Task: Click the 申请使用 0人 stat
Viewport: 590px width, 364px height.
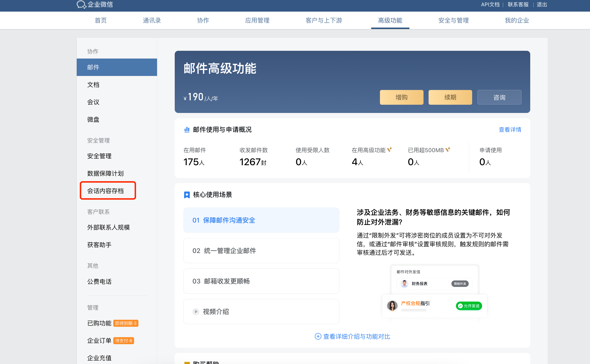Action: pyautogui.click(x=490, y=157)
